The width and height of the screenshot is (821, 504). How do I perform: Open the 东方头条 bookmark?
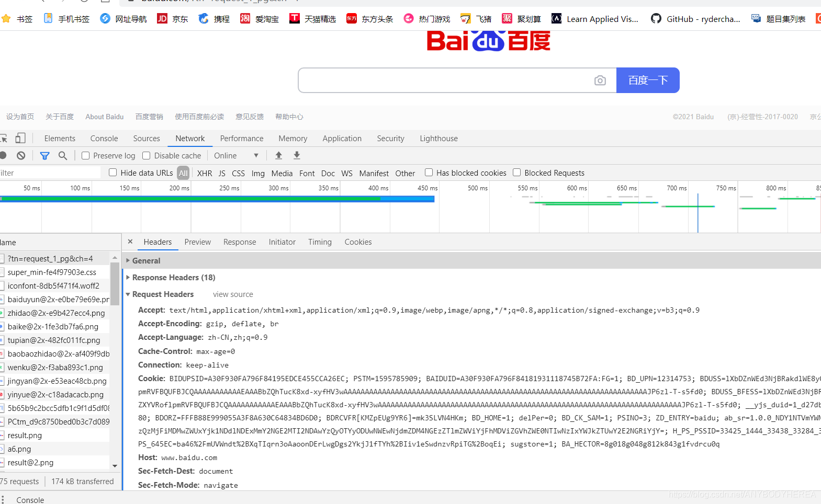[370, 19]
